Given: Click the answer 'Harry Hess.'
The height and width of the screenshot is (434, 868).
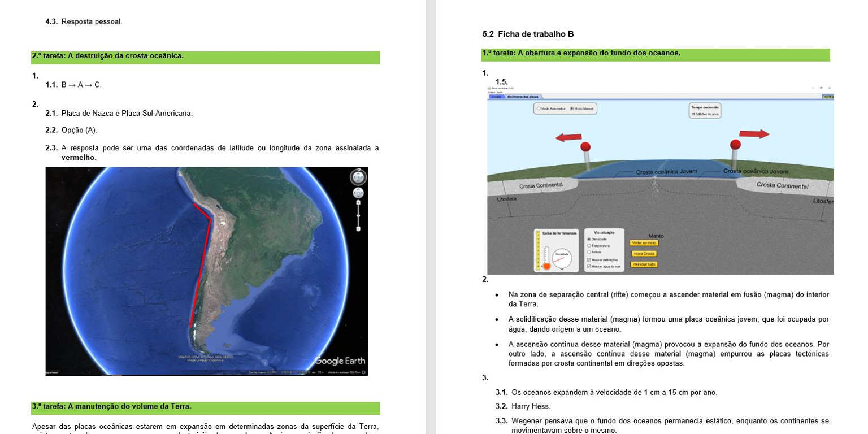Looking at the screenshot, I should pyautogui.click(x=531, y=406).
